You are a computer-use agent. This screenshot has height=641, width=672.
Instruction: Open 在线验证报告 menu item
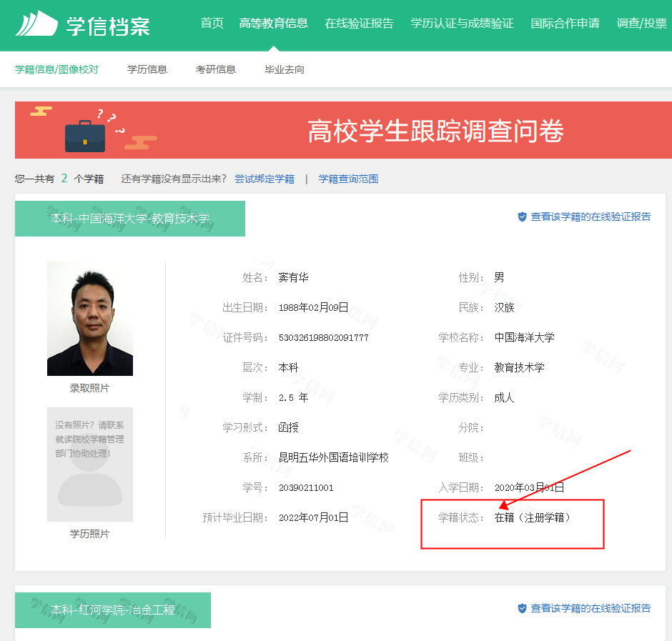pos(359,23)
